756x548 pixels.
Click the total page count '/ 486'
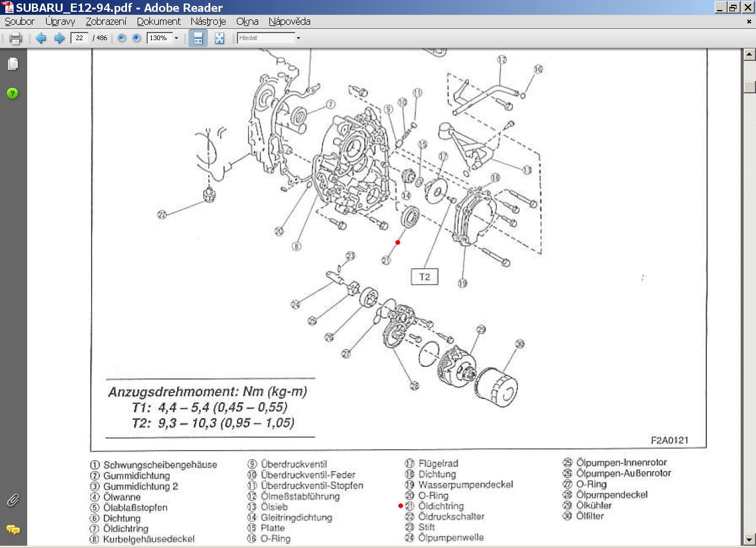click(100, 38)
